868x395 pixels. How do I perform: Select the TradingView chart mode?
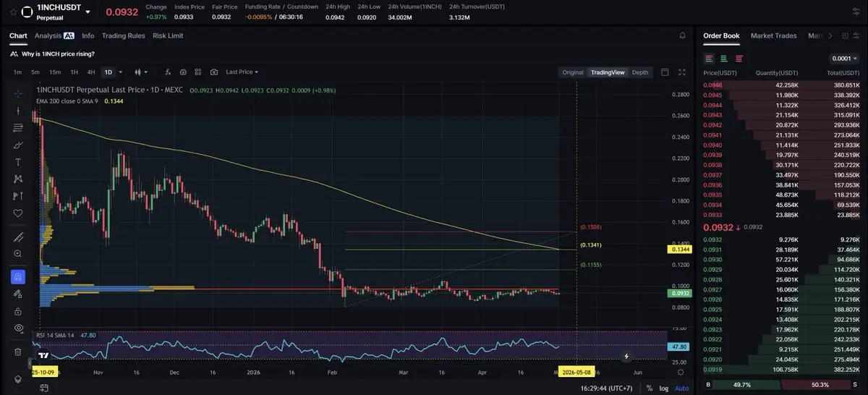608,72
